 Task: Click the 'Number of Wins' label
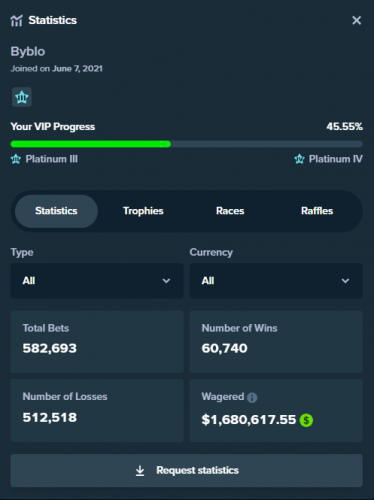coord(239,328)
